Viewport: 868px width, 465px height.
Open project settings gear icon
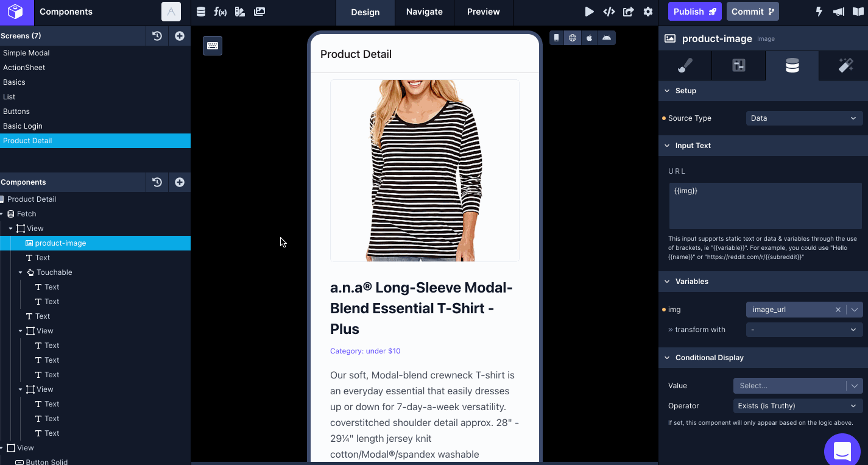coord(648,12)
